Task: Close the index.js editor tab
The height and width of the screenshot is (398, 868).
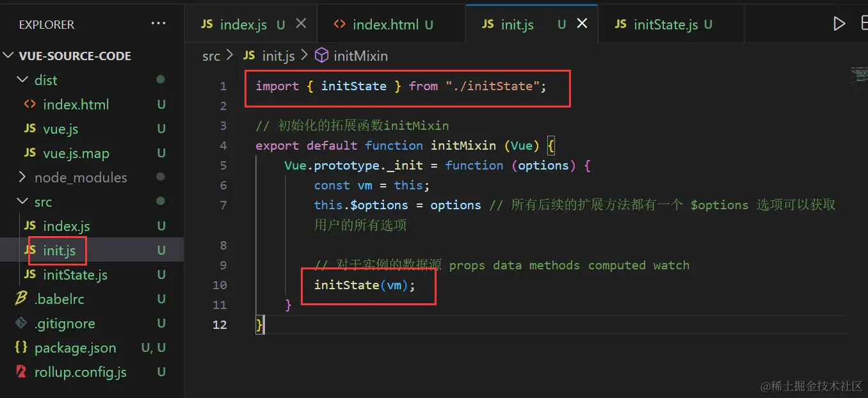Action: [x=301, y=24]
